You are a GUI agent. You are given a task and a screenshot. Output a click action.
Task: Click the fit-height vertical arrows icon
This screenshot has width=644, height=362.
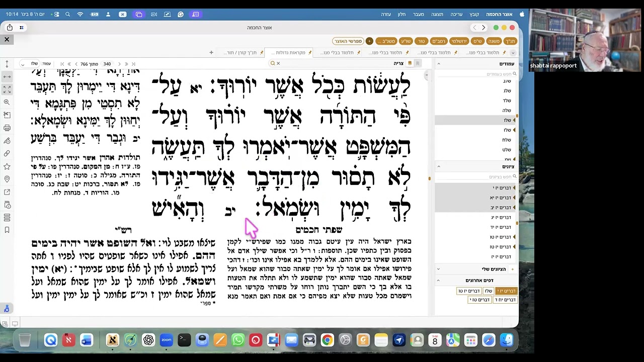click(7, 64)
